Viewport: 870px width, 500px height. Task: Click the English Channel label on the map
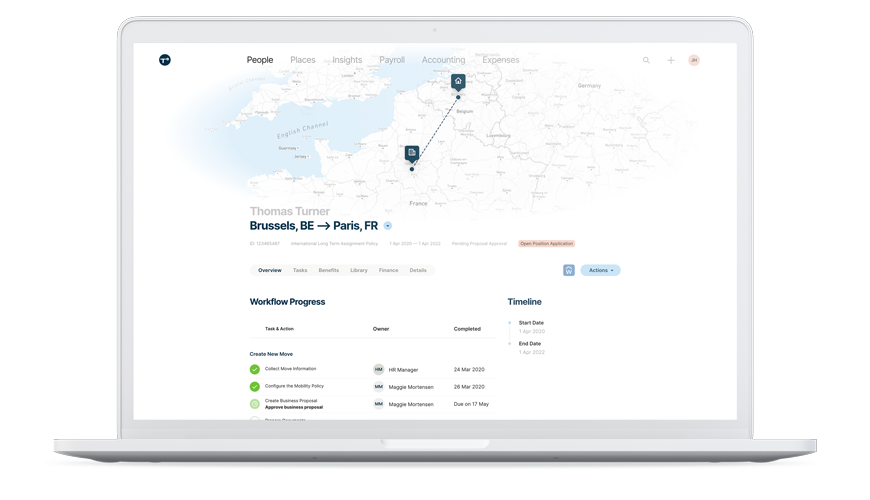(x=302, y=130)
